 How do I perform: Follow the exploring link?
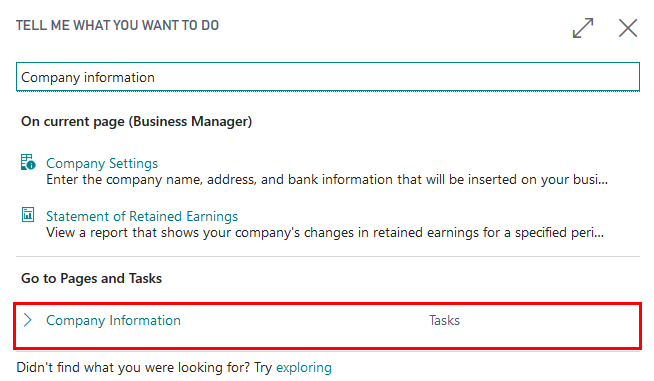tap(304, 368)
